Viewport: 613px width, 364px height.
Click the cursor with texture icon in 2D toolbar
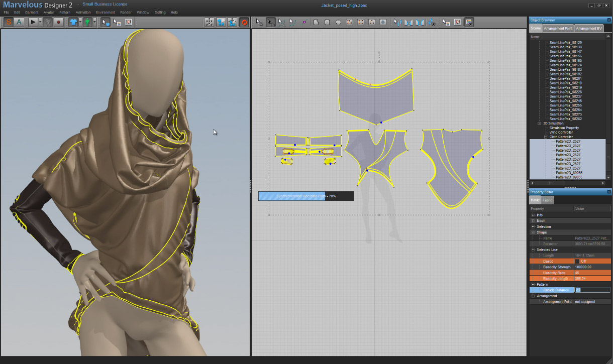click(x=446, y=22)
